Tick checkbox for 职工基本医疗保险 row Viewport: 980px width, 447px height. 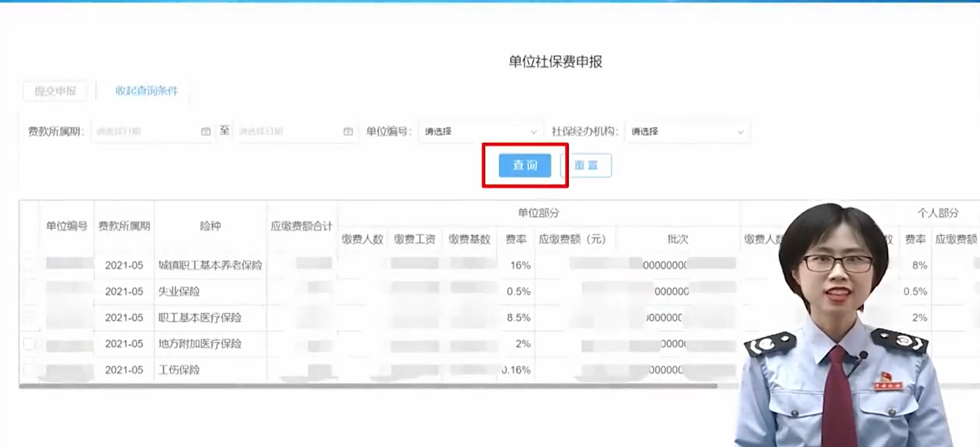pos(29,318)
